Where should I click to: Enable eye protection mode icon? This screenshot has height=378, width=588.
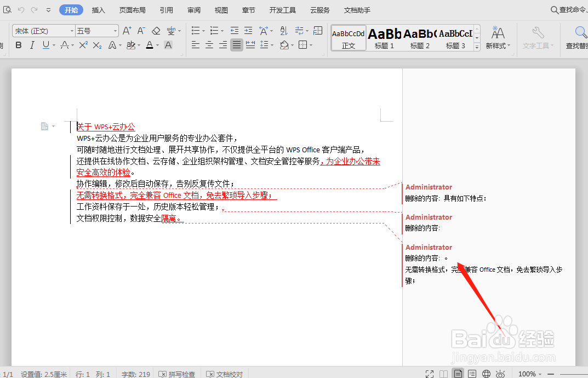(x=500, y=374)
